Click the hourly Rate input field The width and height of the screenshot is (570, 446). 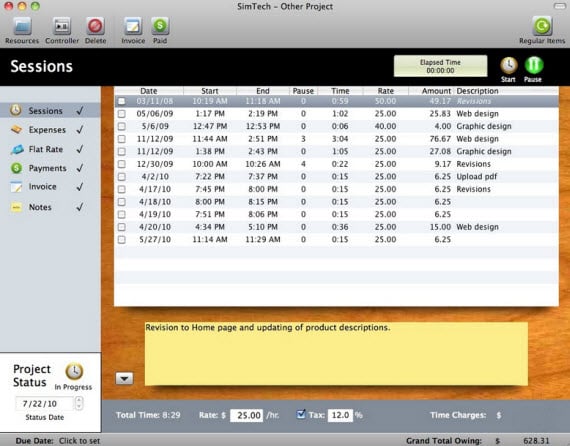coord(247,415)
